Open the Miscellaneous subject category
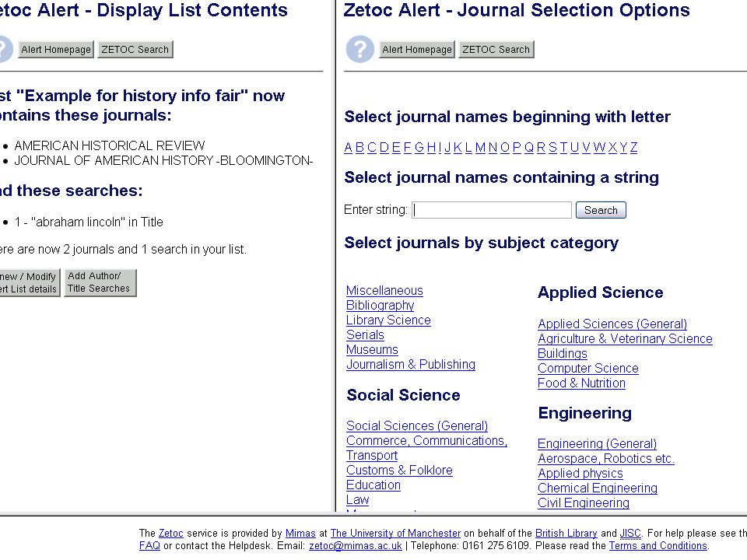The width and height of the screenshot is (747, 560). coord(384,290)
